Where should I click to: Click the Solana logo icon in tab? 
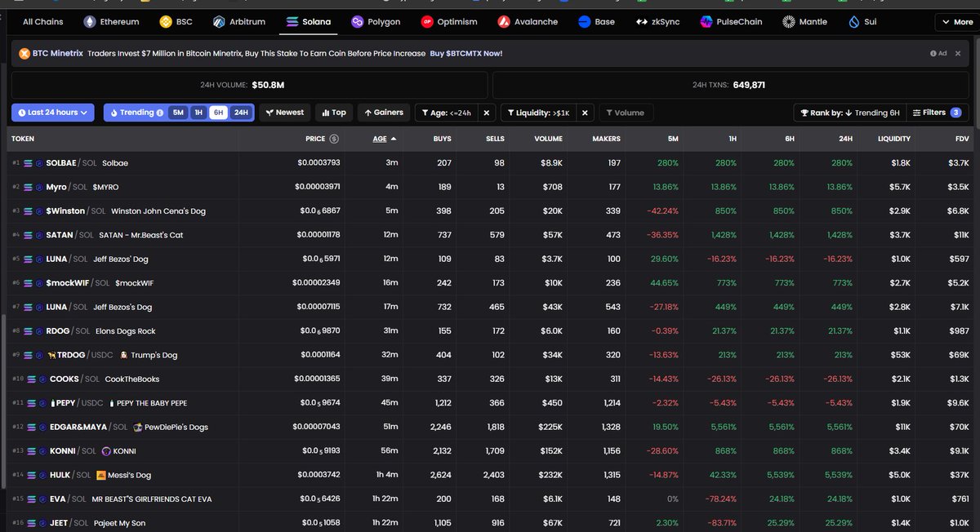(x=293, y=22)
